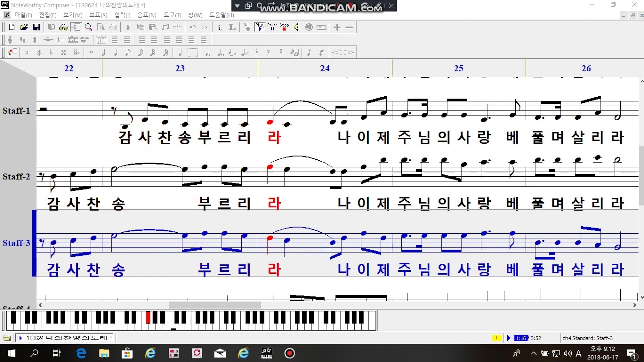This screenshot has height=362, width=644.
Task: Select eighth note duration
Action: 128,52
